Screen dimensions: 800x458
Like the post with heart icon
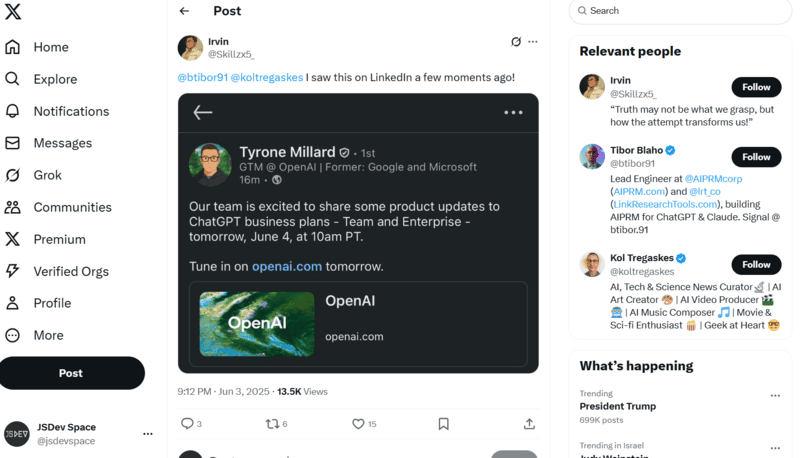click(x=358, y=424)
